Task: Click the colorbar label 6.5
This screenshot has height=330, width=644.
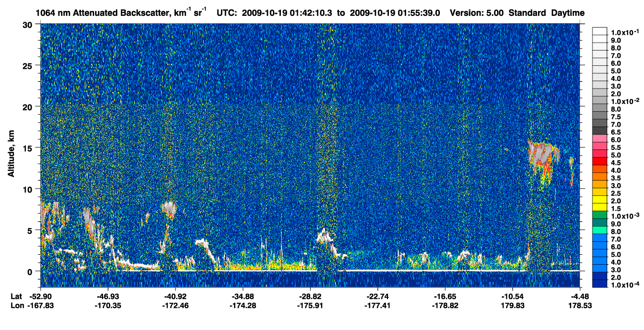Action: point(616,132)
